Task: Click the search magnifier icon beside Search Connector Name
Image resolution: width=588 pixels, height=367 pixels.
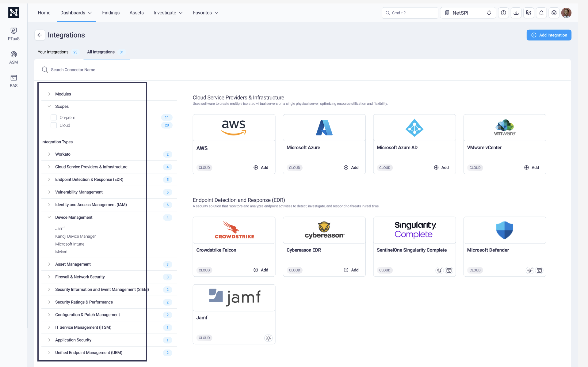Action: pyautogui.click(x=45, y=70)
